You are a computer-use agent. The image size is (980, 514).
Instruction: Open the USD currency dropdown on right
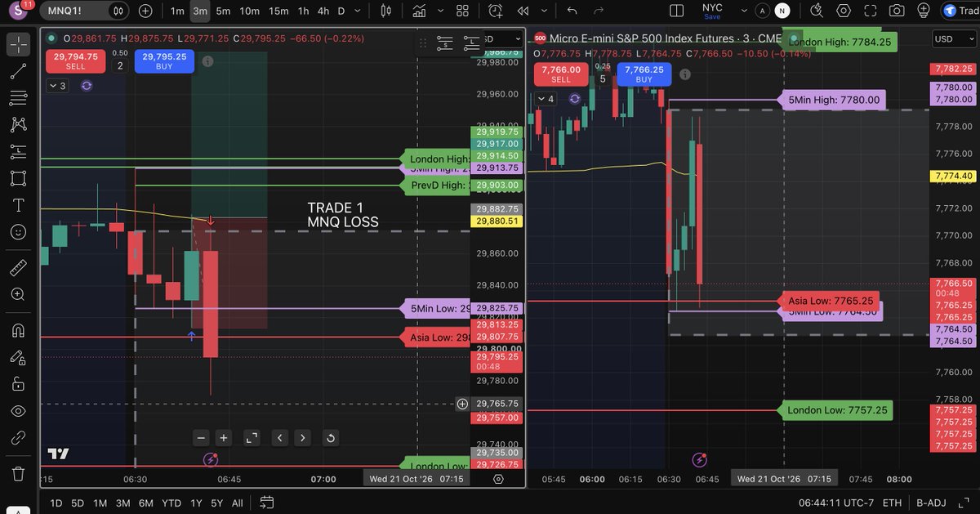953,39
